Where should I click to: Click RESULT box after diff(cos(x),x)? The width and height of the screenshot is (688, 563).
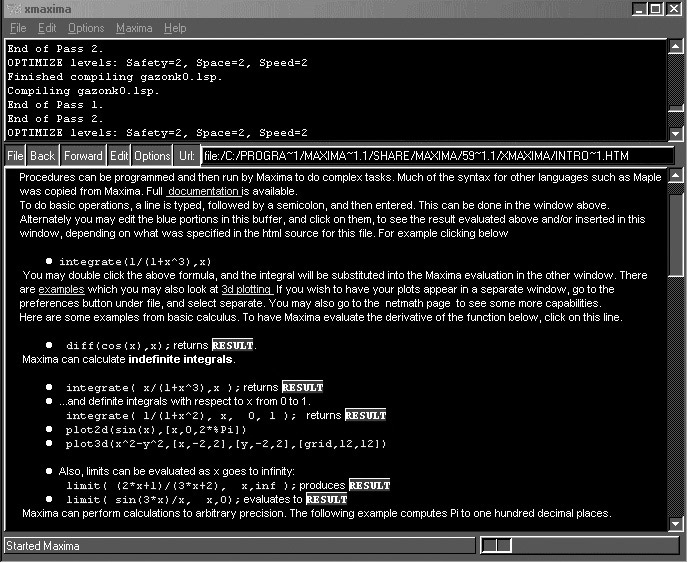[x=233, y=345]
